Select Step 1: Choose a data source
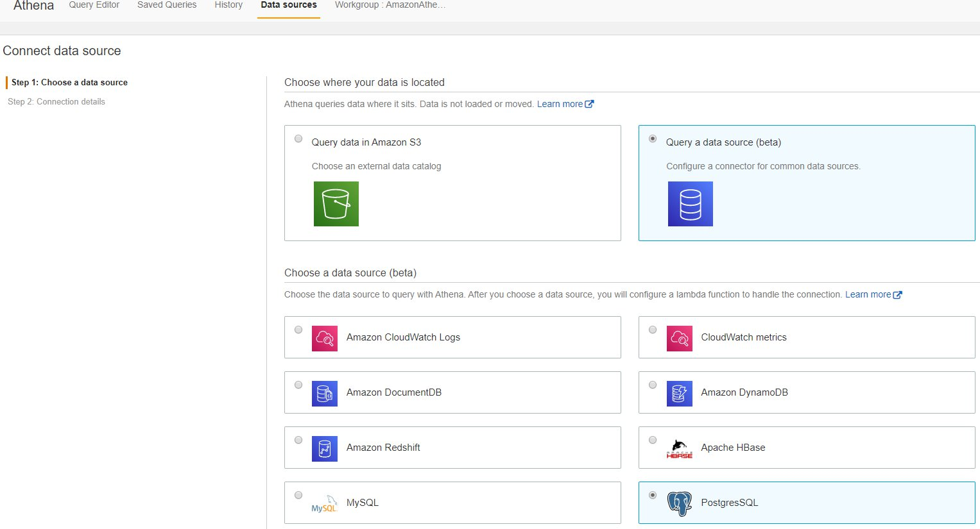This screenshot has width=980, height=529. pos(69,82)
